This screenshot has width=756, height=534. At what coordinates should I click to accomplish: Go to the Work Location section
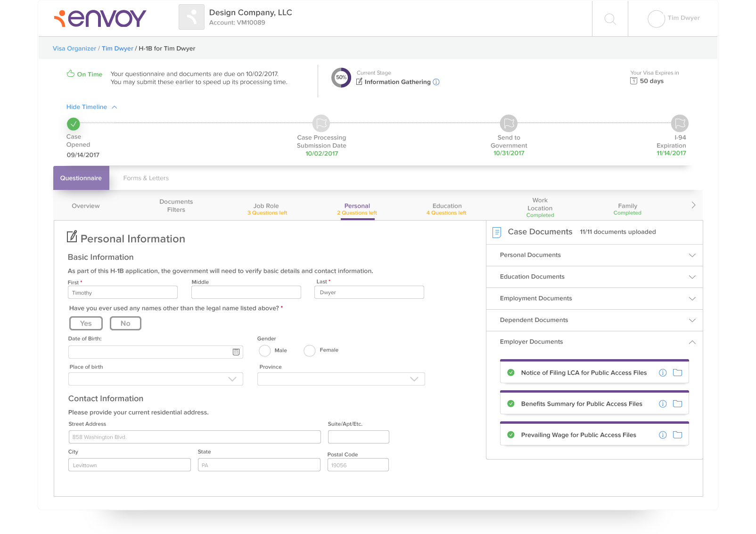540,208
